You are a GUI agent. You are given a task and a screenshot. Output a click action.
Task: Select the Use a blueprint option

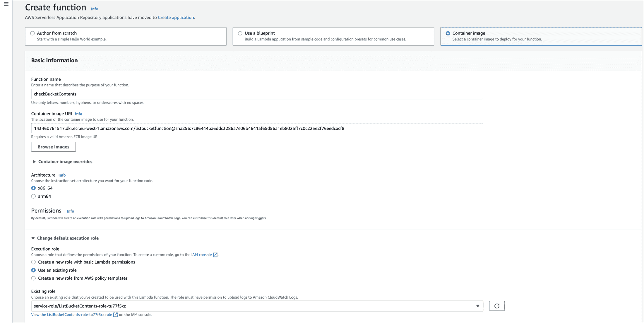pos(240,33)
